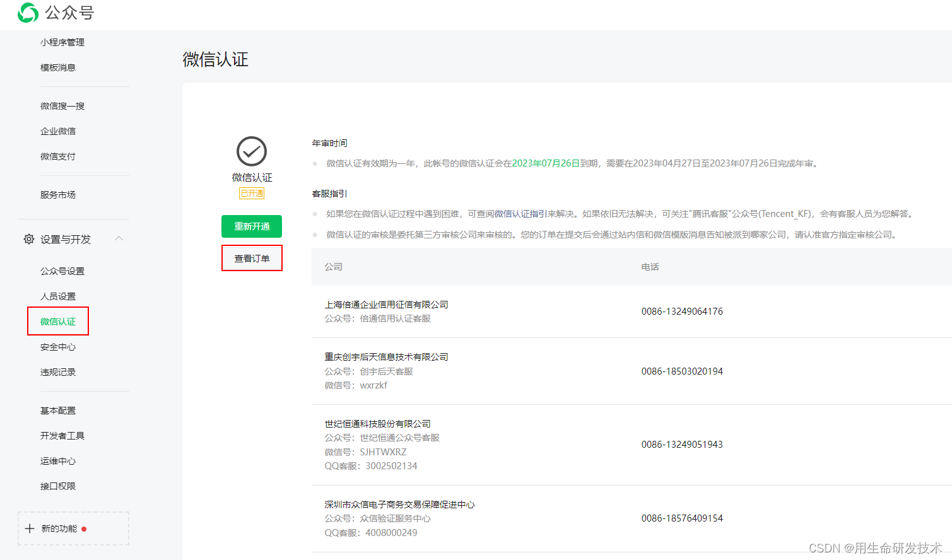Click the 电话 column header
952x560 pixels.
tap(650, 267)
